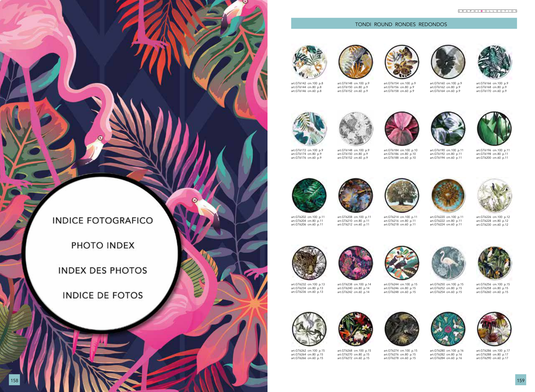Click the golden mandala art.GT6220 round image
This screenshot has width=535, height=392.
(448, 195)
